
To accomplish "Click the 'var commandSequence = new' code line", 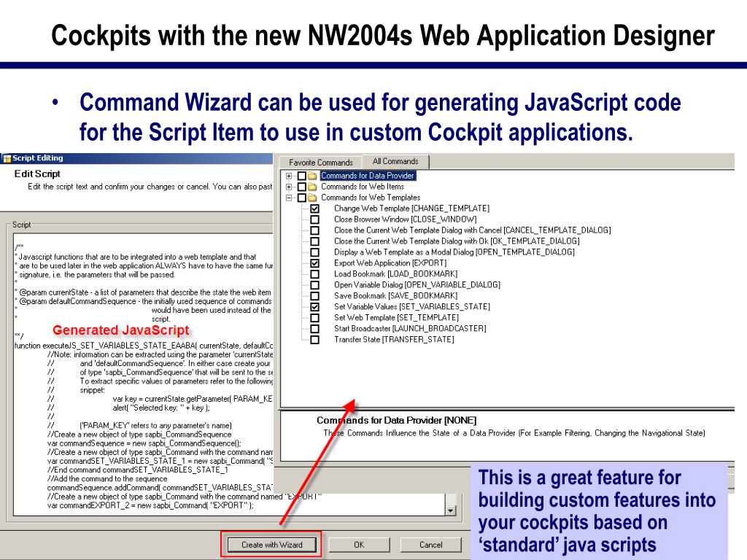I will (144, 443).
